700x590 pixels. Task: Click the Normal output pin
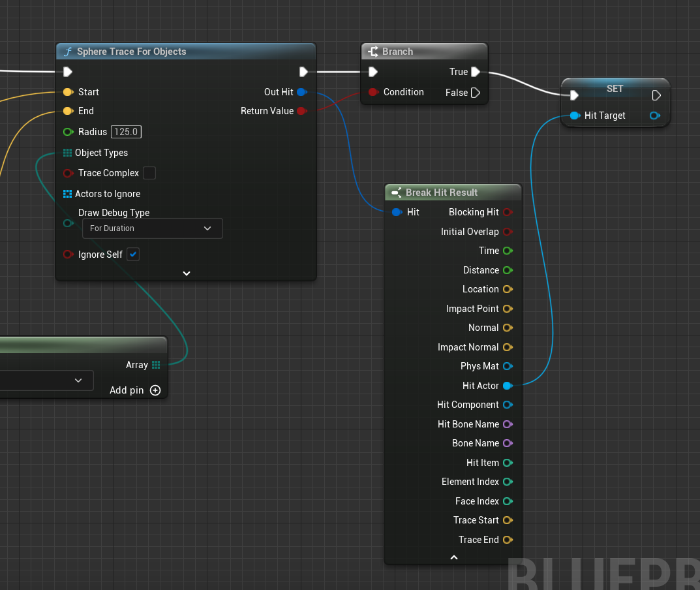click(x=508, y=328)
